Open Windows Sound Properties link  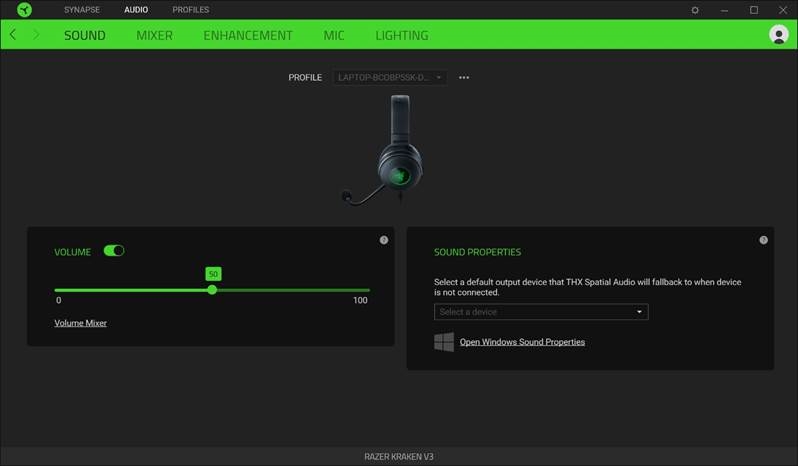522,342
